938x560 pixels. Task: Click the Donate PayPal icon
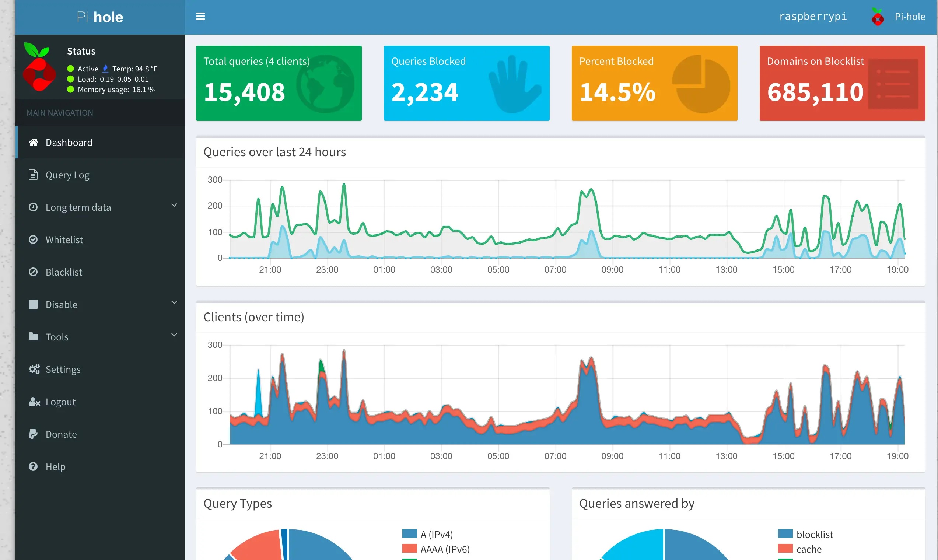pos(33,434)
